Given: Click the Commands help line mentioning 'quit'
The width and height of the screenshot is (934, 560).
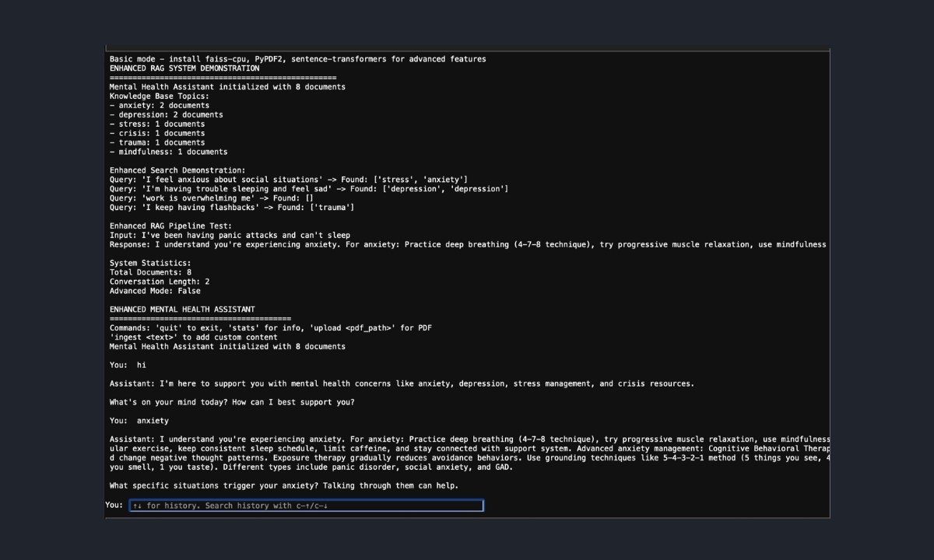Looking at the screenshot, I should 270,328.
